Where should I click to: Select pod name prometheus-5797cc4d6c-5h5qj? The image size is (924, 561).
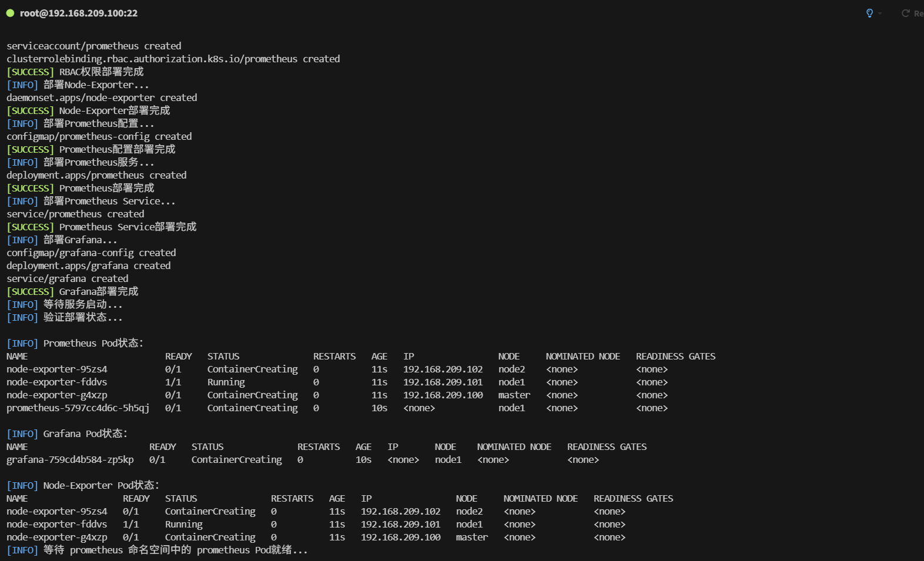tap(78, 408)
